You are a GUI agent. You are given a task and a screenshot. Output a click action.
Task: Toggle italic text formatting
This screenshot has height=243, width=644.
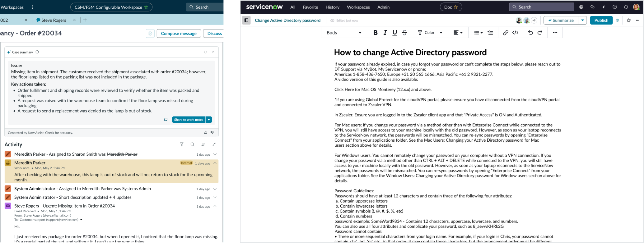pos(385,33)
